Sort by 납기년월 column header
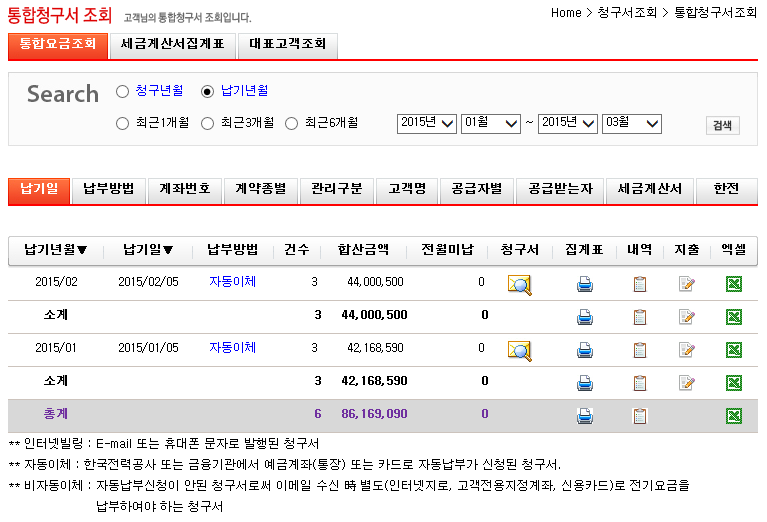Image resolution: width=767 pixels, height=522 pixels. 56,250
